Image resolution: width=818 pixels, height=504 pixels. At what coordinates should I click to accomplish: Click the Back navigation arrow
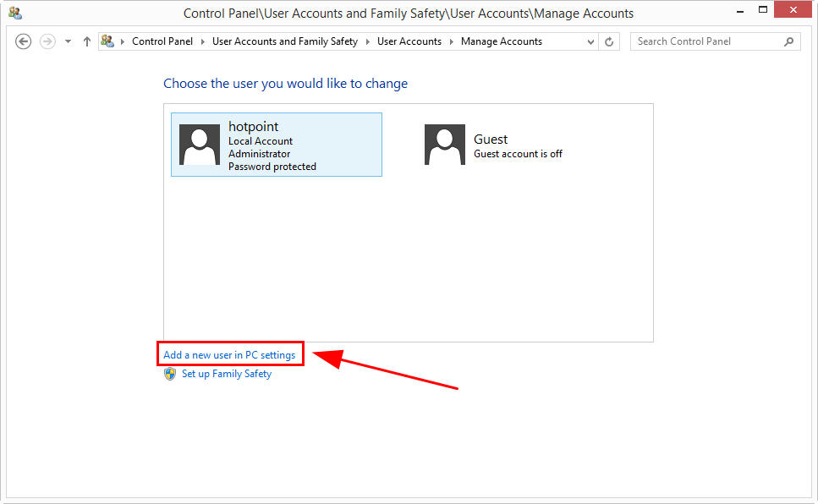[24, 41]
